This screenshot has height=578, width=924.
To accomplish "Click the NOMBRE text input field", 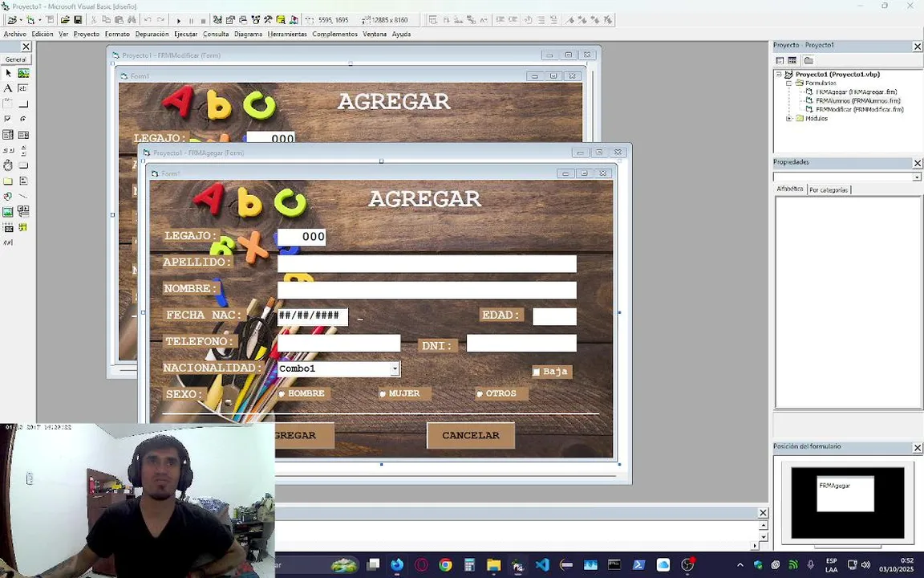I will pos(427,290).
